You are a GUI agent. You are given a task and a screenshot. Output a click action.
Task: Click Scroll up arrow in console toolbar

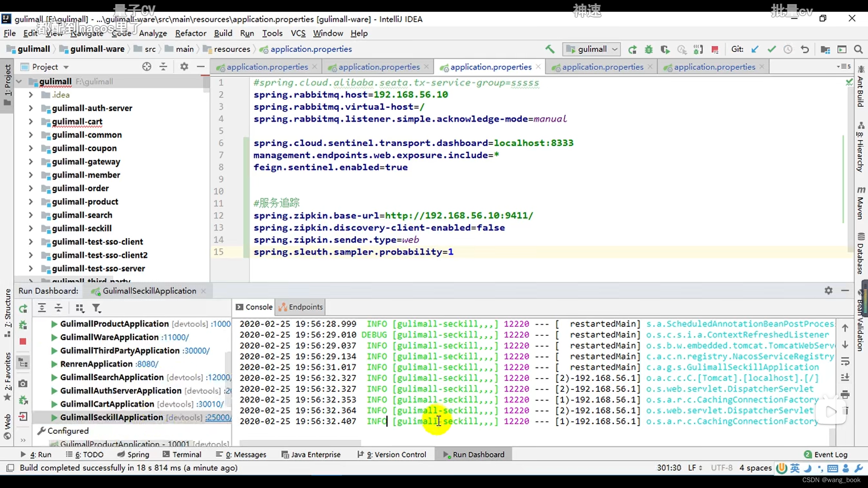845,328
